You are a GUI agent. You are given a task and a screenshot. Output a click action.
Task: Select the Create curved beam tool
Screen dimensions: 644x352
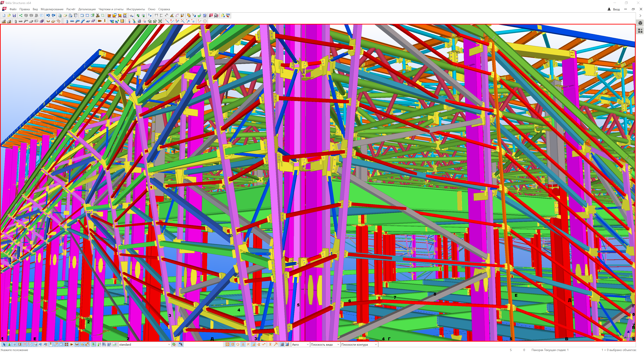click(83, 21)
